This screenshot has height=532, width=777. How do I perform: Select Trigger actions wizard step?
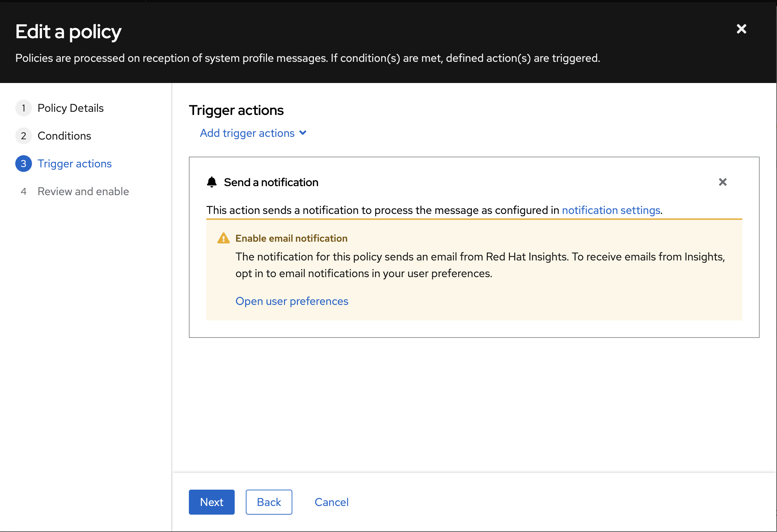(x=75, y=164)
